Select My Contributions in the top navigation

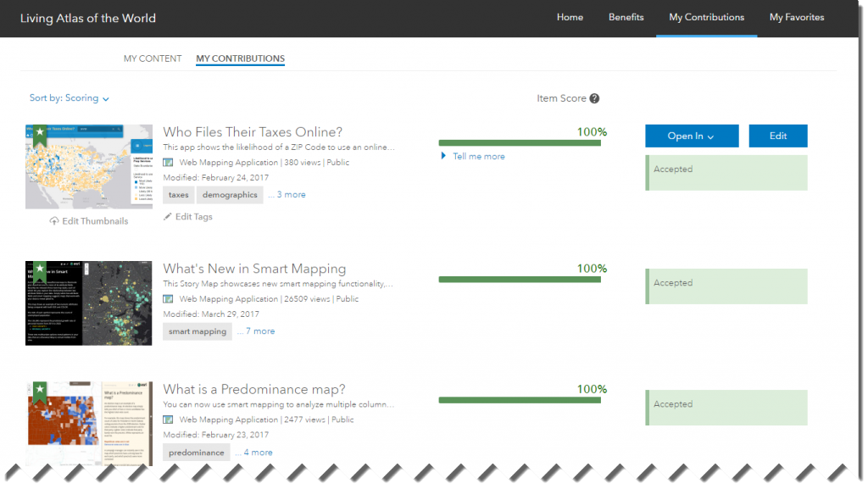pyautogui.click(x=706, y=17)
